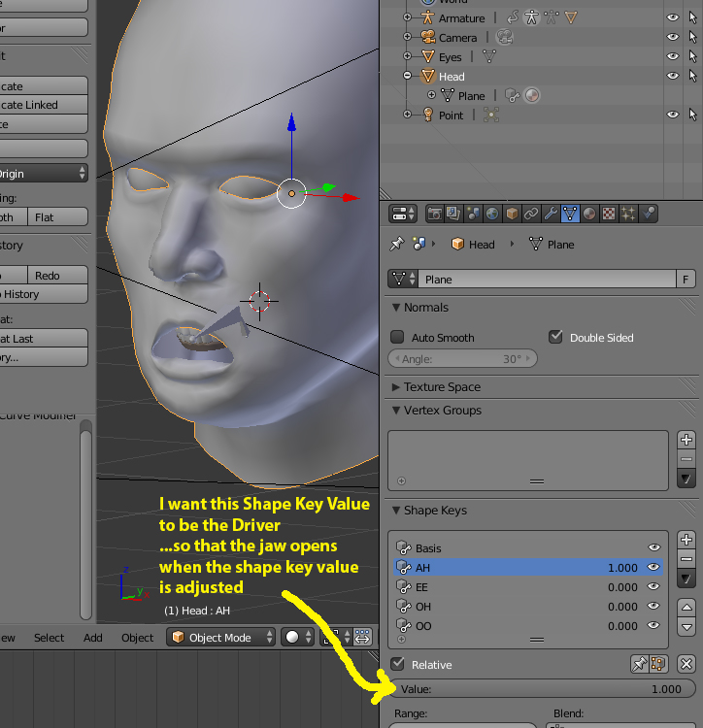
Task: Click Camera data icon in outliner
Action: [x=505, y=37]
